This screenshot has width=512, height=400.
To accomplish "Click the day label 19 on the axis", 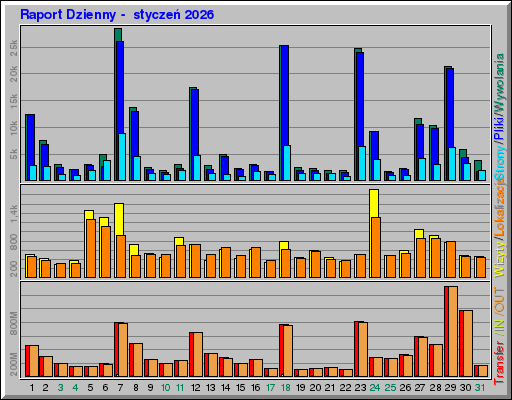I will (301, 388).
